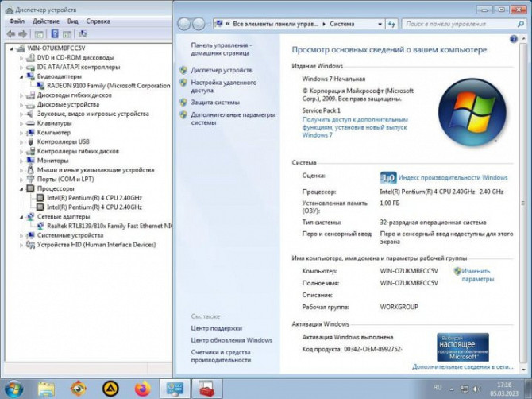Click the 1,0 performance rating badge

click(388, 177)
